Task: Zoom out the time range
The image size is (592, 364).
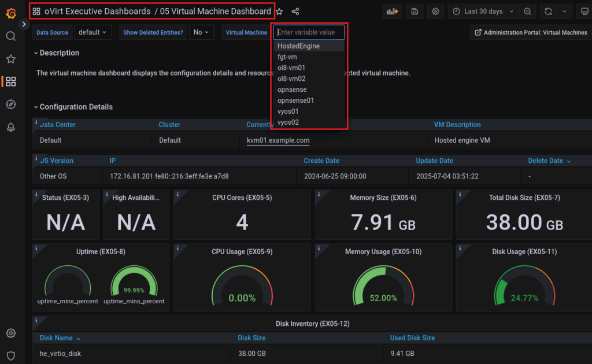Action: coord(527,12)
